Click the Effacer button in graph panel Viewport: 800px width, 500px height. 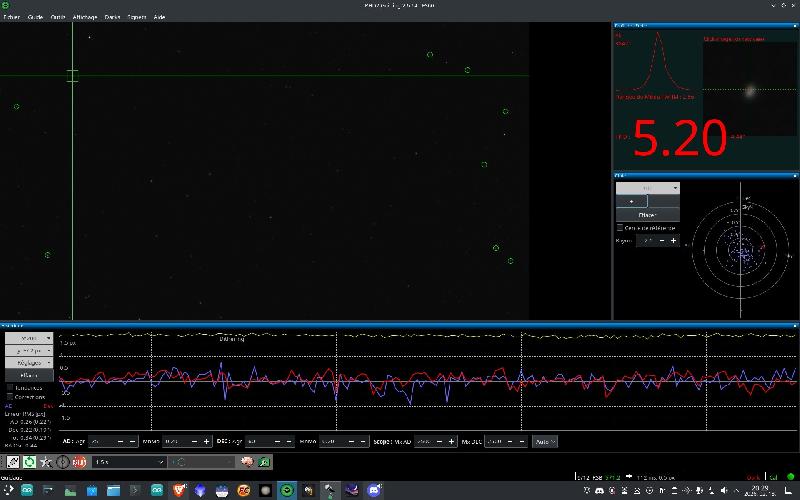[29, 375]
